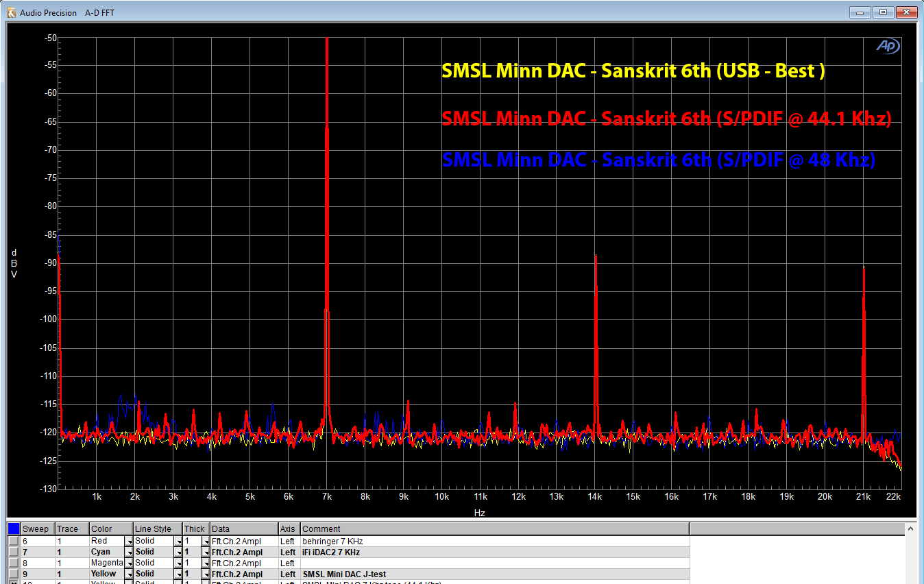Screen dimensions: 924x584
Task: Click the red 'S/PDIF @ 44.1 Khz' graph label
Action: [x=666, y=118]
